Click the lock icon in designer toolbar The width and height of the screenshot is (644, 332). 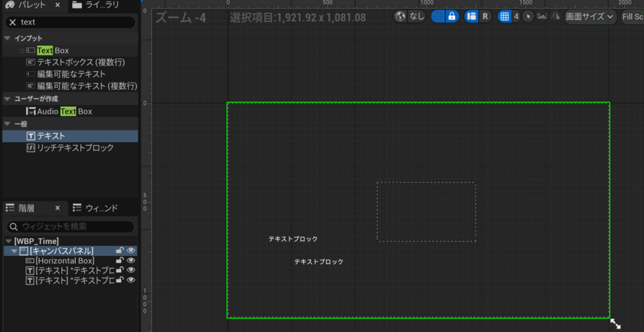(452, 17)
